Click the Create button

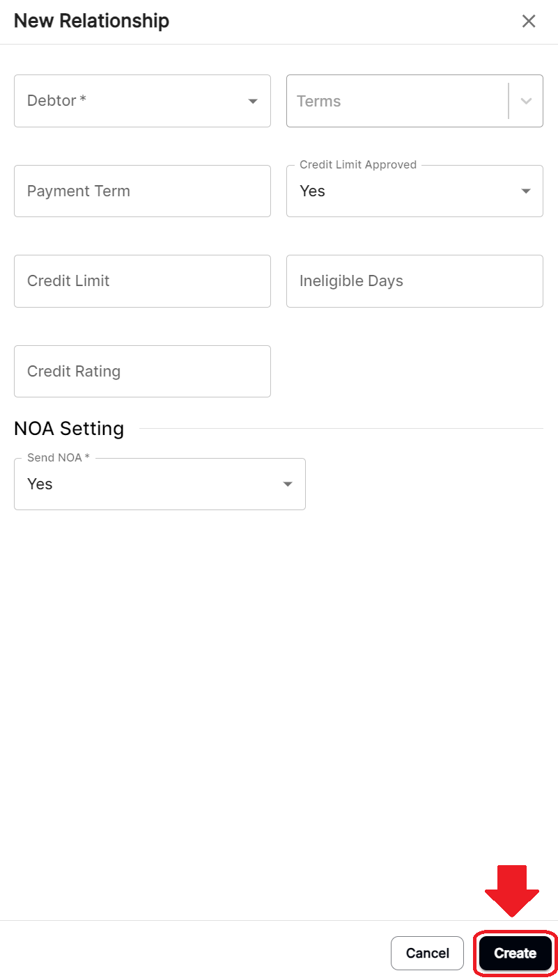(515, 953)
